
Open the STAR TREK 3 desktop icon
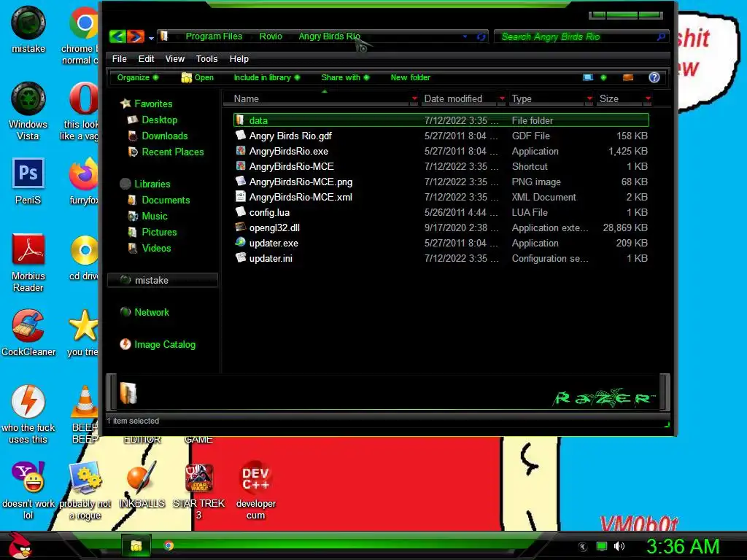[198, 491]
